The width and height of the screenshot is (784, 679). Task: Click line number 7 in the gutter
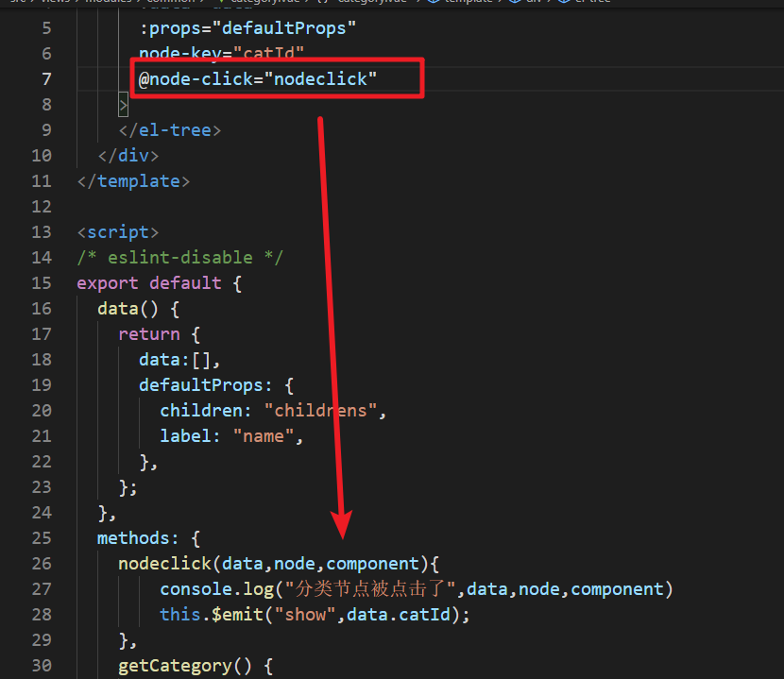click(46, 79)
